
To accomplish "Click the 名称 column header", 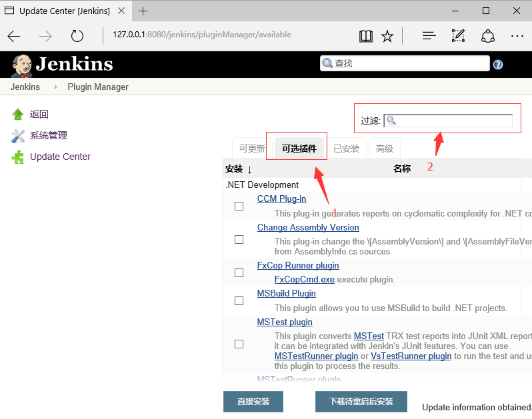I will click(402, 169).
